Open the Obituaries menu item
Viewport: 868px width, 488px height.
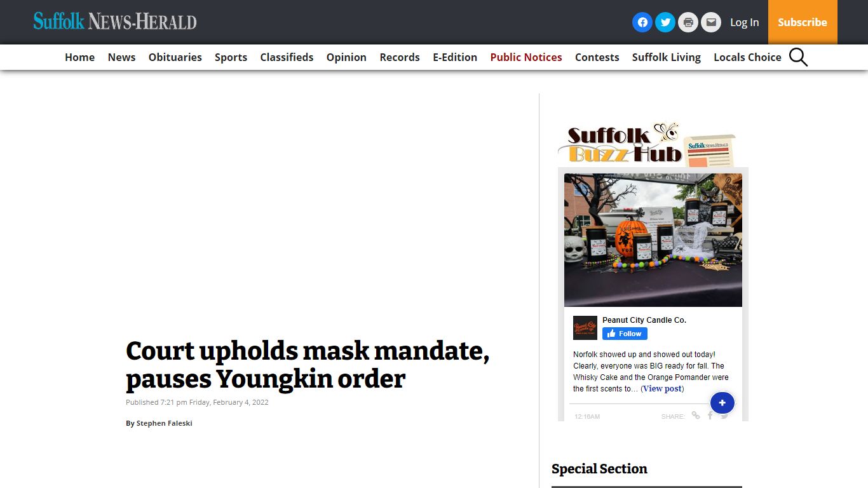[175, 57]
